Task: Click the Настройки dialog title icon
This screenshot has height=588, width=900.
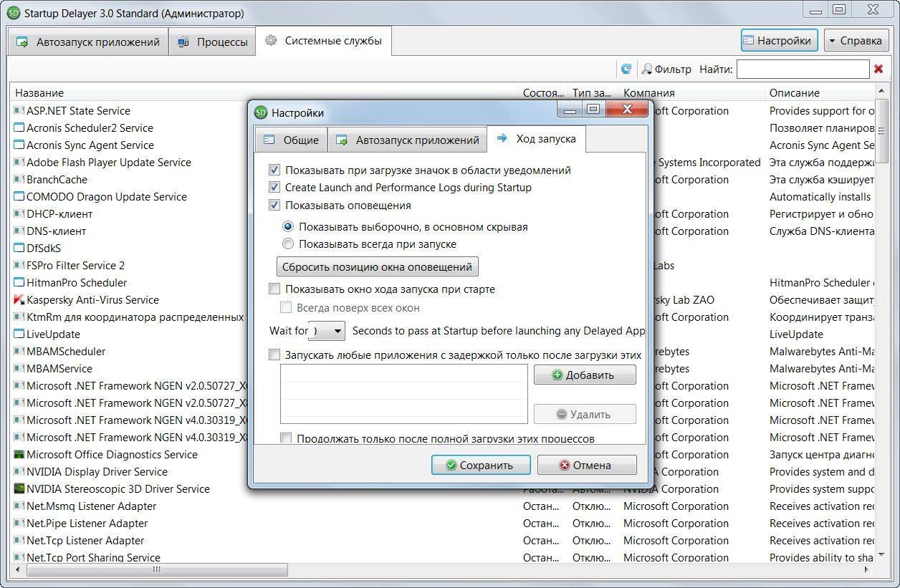Action: point(261,112)
